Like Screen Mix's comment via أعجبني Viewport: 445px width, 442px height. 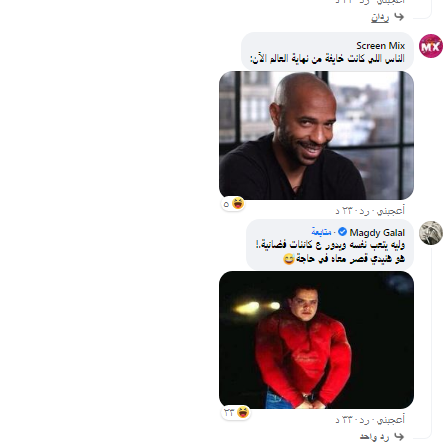click(390, 211)
